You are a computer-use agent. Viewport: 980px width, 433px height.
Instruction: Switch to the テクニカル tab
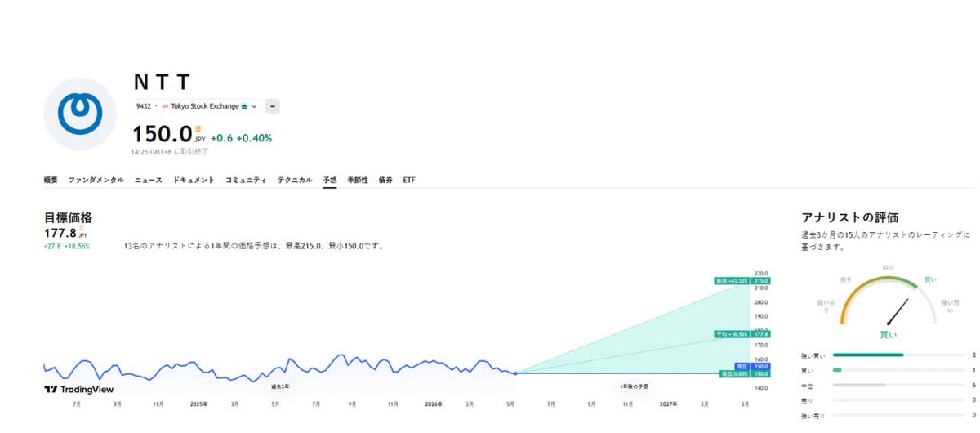295,180
